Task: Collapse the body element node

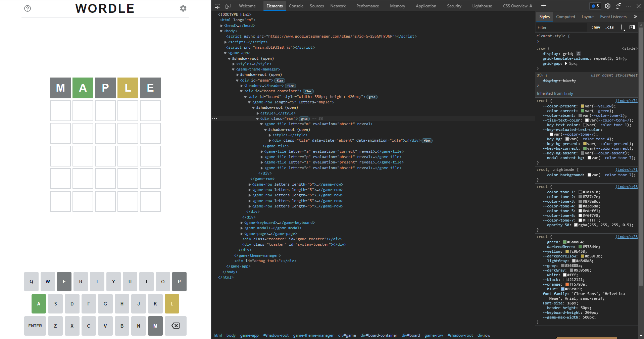Action: pos(221,31)
